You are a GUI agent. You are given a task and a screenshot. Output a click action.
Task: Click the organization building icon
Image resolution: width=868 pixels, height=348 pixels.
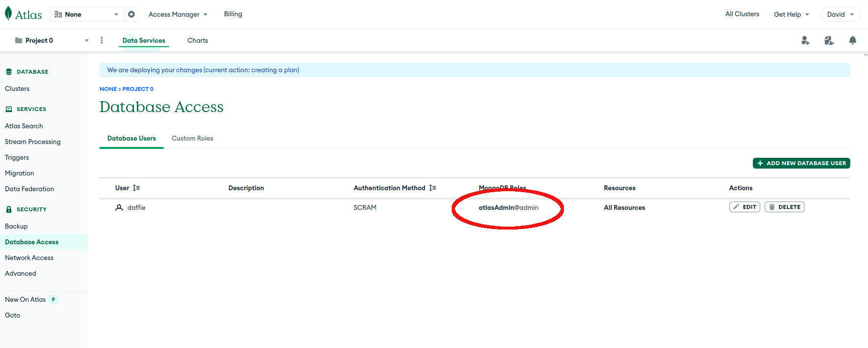[58, 14]
